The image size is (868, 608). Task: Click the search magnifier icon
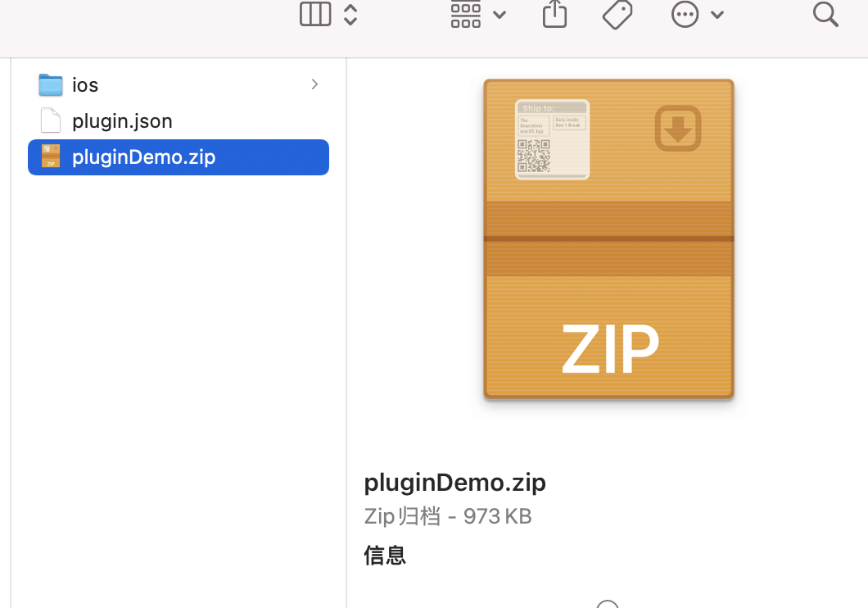click(x=825, y=15)
